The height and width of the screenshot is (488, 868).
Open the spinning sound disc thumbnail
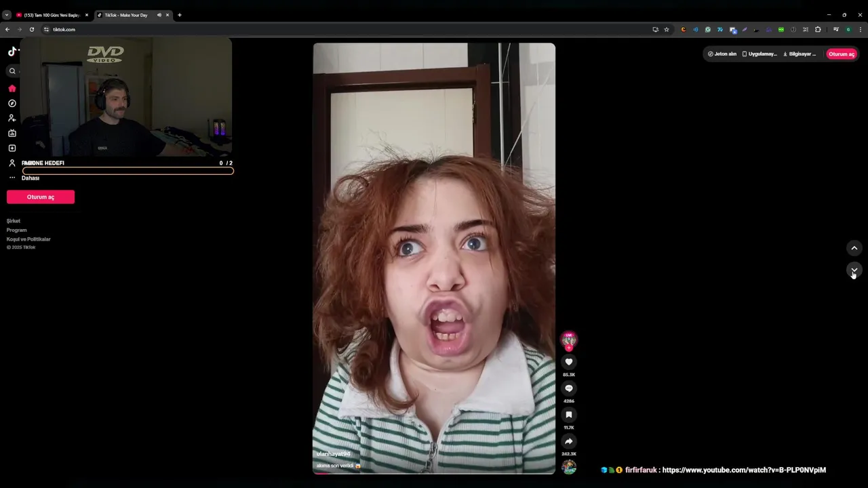pyautogui.click(x=569, y=467)
